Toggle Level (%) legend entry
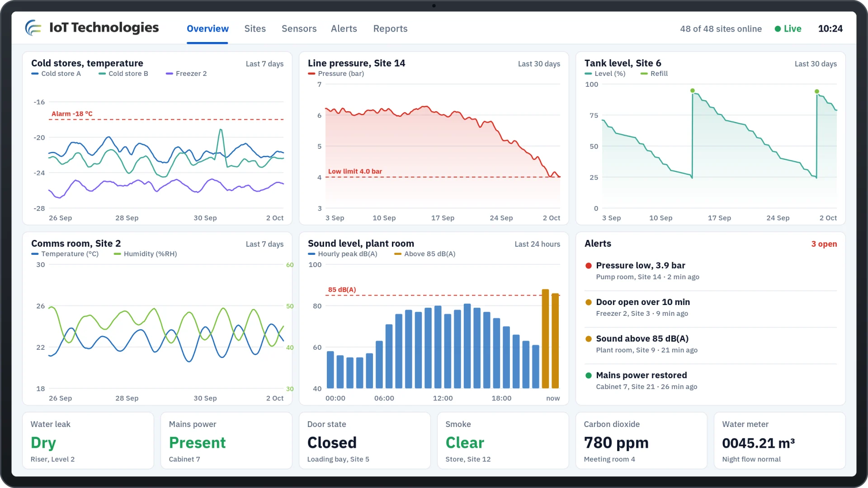This screenshot has height=488, width=868. (x=605, y=74)
